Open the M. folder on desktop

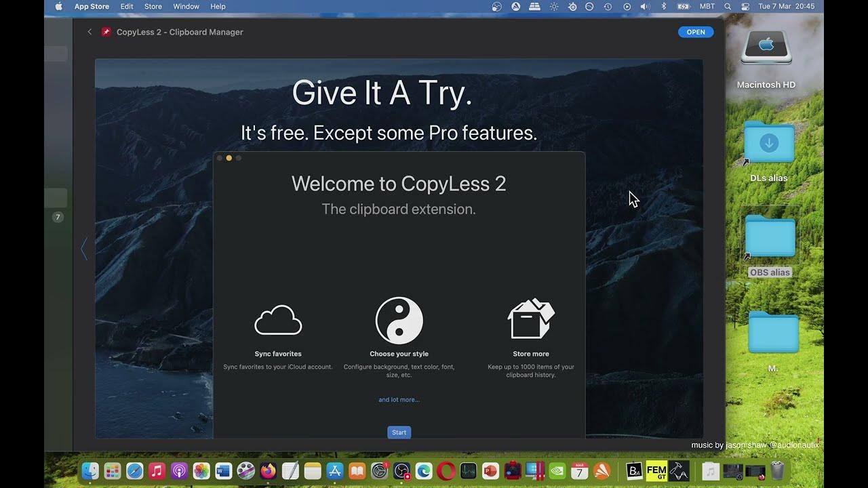(773, 332)
